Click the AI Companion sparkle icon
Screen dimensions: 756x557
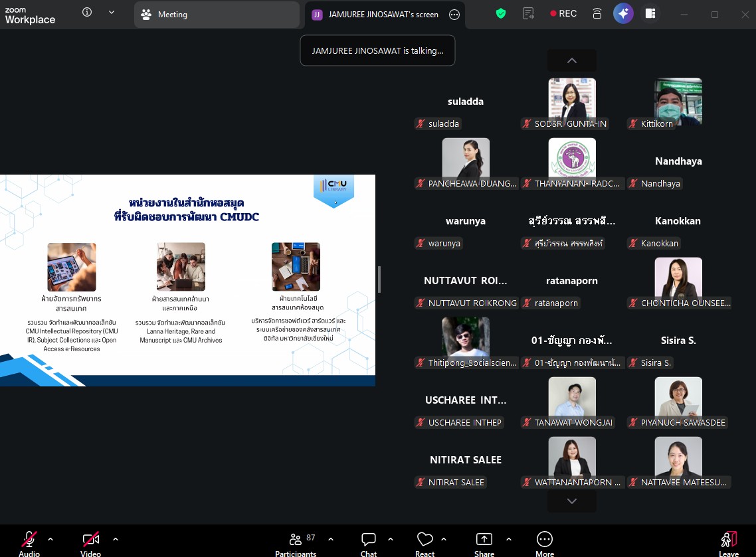point(623,13)
